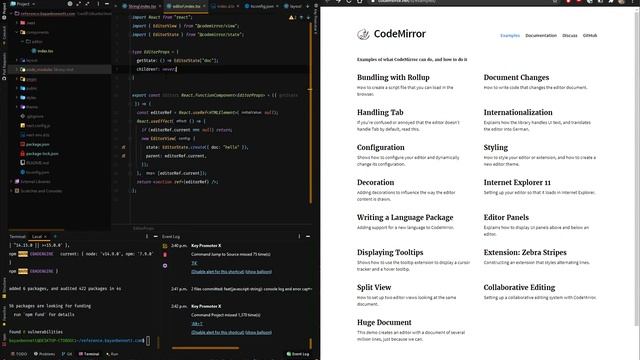
Task: Open the Bundling with Rollup example
Action: (x=393, y=78)
